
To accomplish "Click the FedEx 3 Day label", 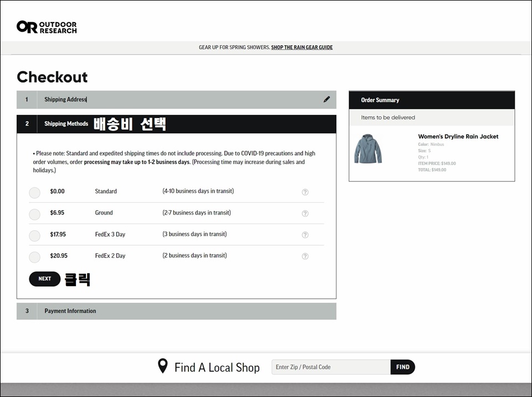I will point(110,235).
